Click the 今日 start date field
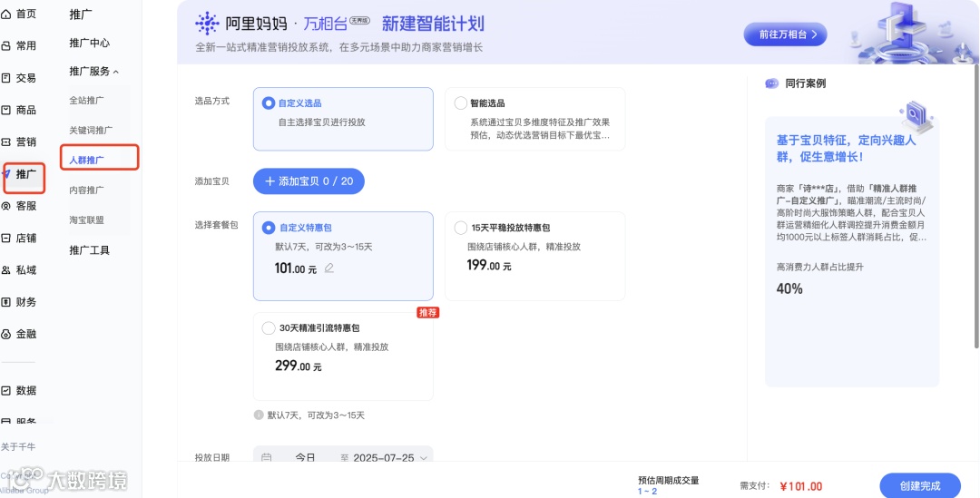This screenshot has height=498, width=980. (305, 458)
